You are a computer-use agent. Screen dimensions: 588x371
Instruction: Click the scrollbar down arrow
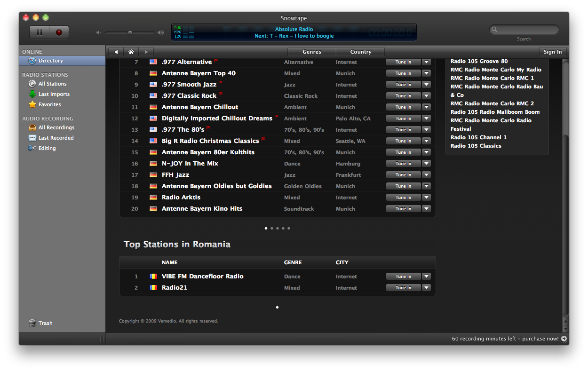click(566, 329)
